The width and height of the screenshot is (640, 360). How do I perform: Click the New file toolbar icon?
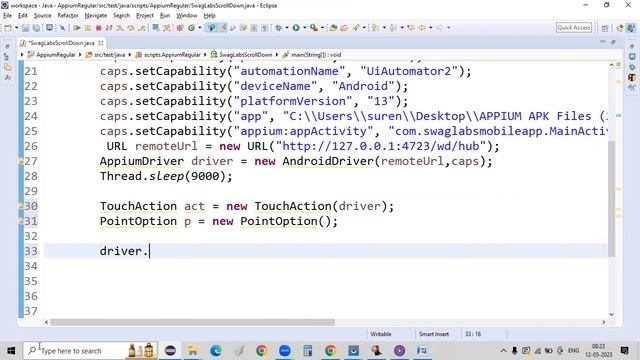tap(8, 28)
